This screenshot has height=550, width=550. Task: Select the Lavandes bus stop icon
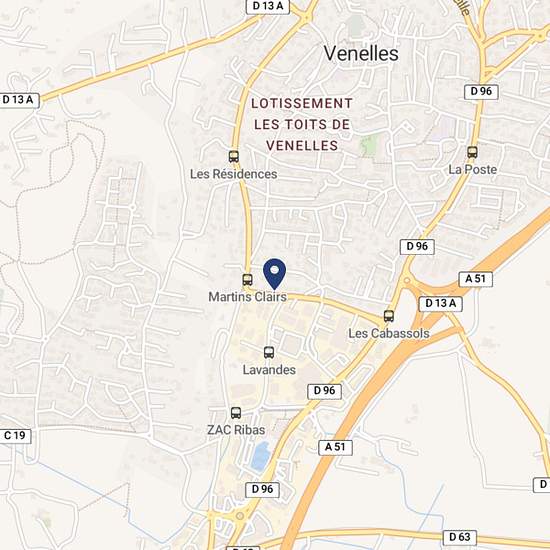coord(269,352)
